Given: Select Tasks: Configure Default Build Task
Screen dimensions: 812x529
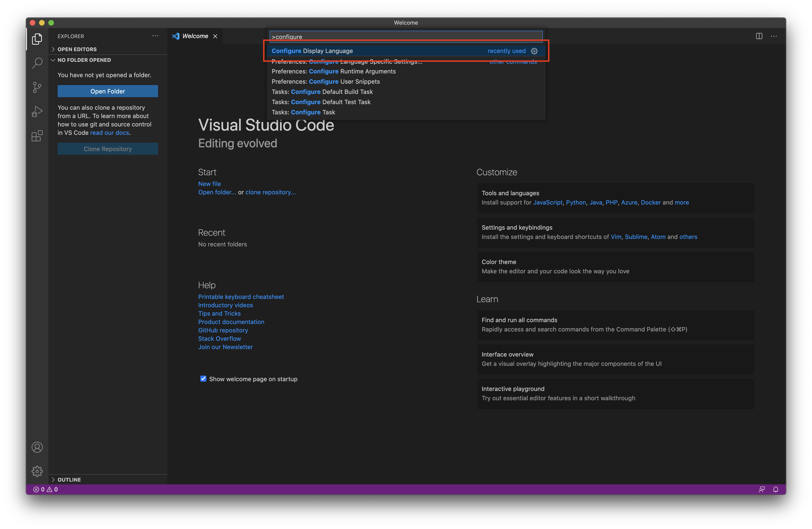Looking at the screenshot, I should [x=406, y=92].
